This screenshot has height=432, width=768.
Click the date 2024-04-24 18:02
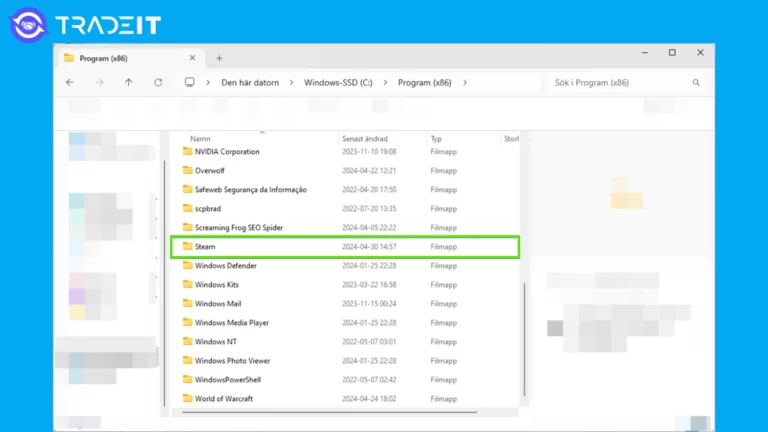click(369, 399)
